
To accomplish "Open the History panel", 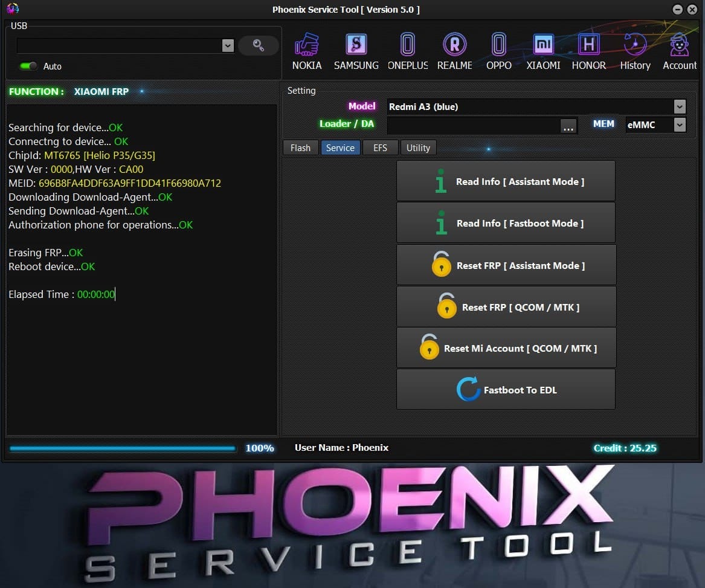I will point(634,50).
